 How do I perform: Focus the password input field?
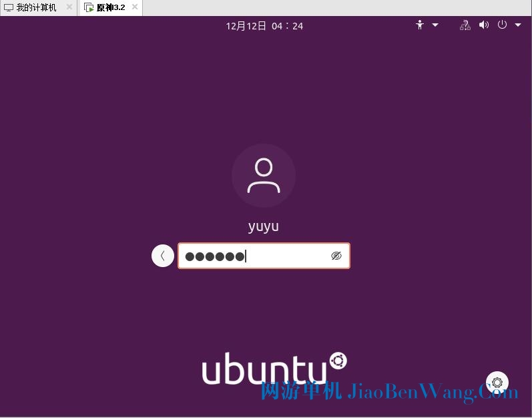pyautogui.click(x=264, y=256)
